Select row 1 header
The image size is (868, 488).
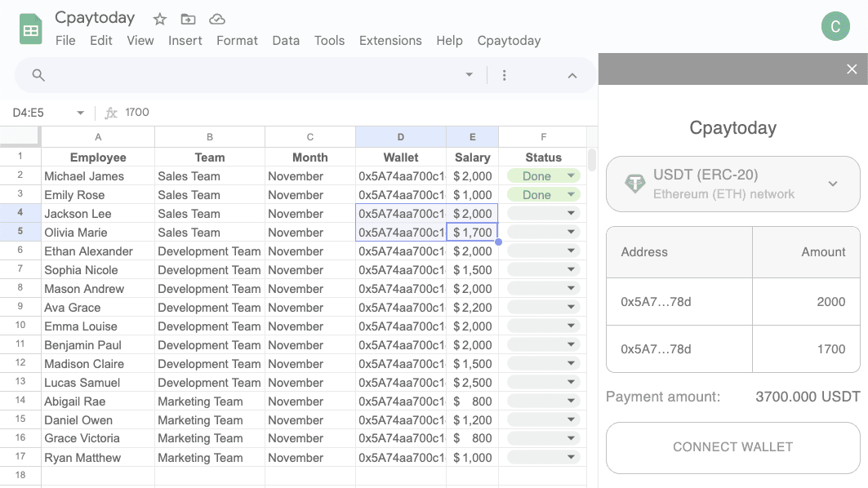[x=20, y=157]
